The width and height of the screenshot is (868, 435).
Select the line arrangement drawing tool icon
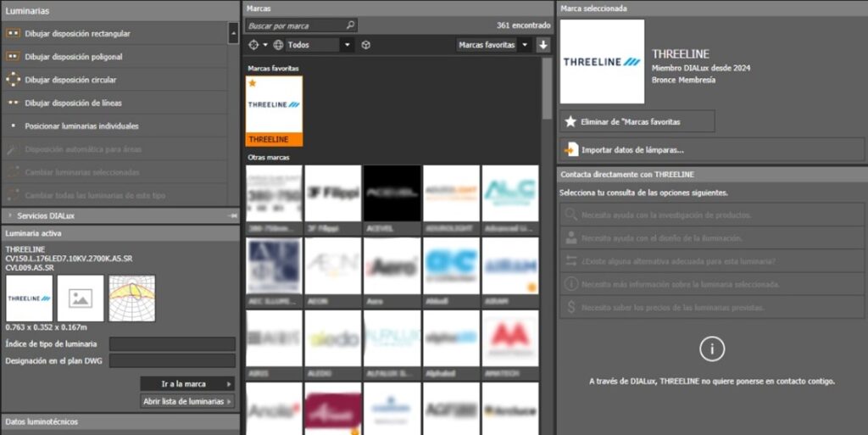[13, 103]
